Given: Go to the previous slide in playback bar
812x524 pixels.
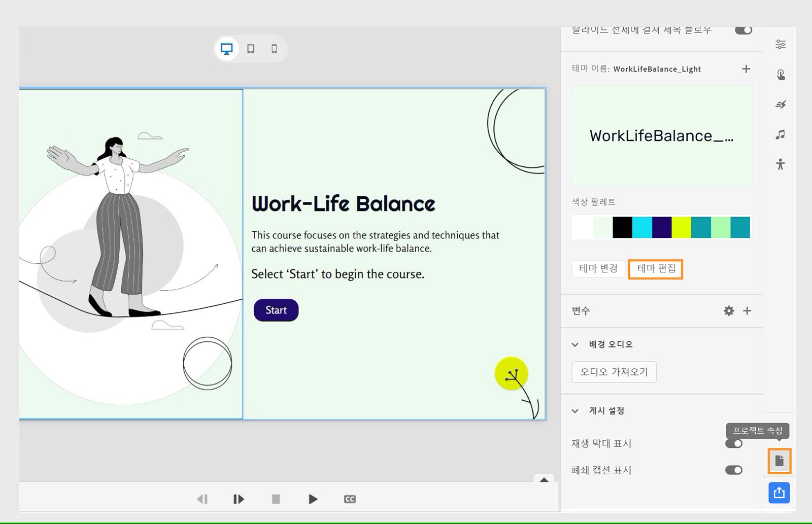Looking at the screenshot, I should (x=202, y=499).
